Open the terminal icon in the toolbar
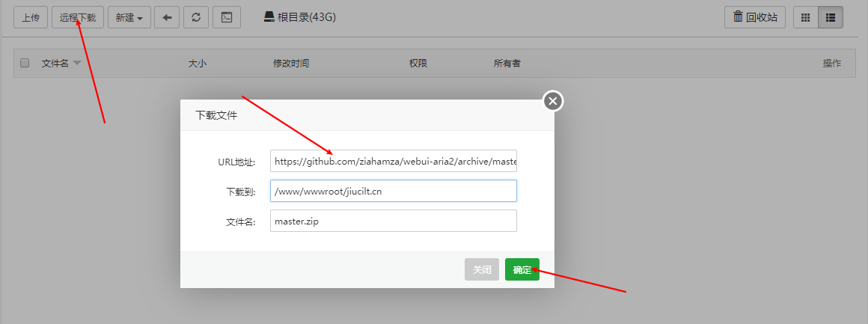868x324 pixels. point(227,17)
